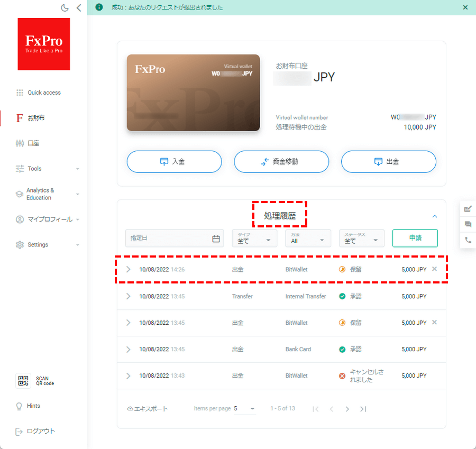Click Internal Transfer method text
The width and height of the screenshot is (476, 449).
coord(306,296)
